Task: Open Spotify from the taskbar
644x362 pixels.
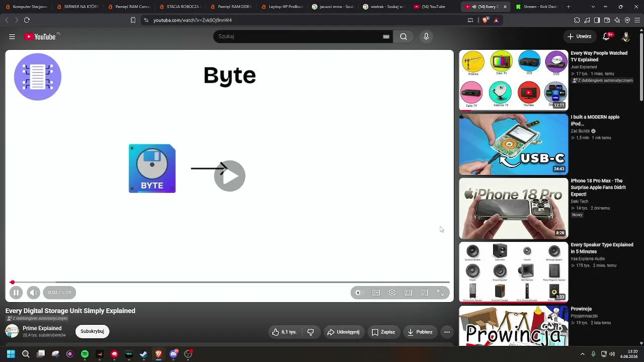Action: 85,354
